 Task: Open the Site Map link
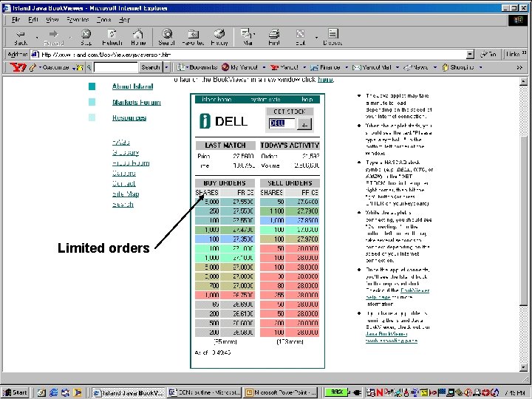point(126,194)
